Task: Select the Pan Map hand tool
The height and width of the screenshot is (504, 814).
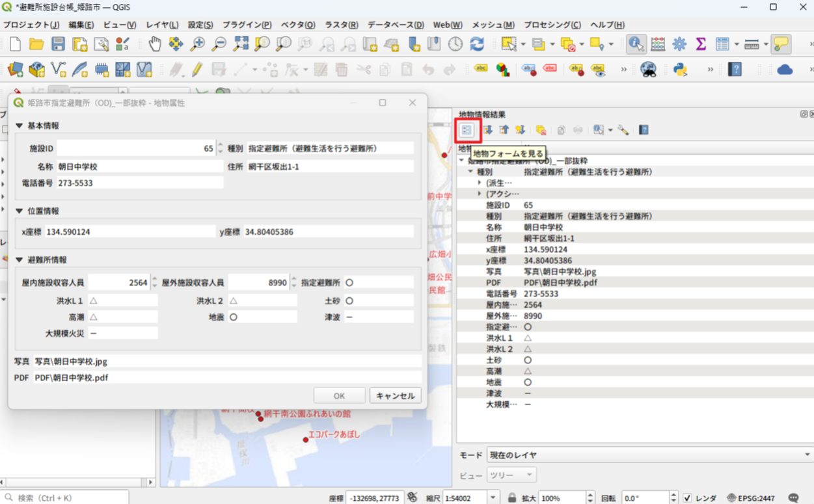Action: click(x=154, y=44)
